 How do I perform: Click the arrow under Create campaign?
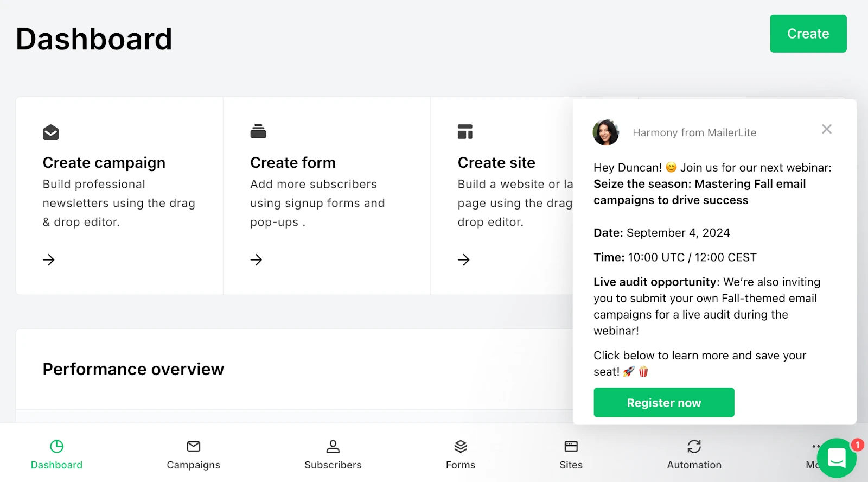pos(49,260)
